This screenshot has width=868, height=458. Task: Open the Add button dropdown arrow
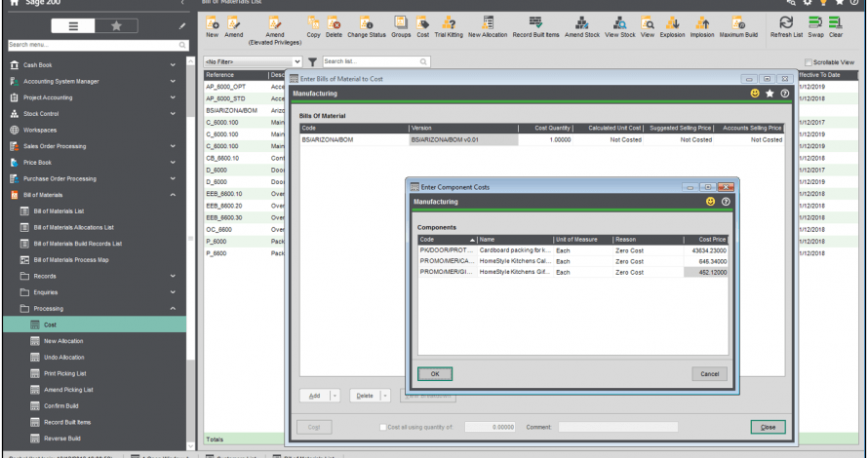(x=335, y=396)
